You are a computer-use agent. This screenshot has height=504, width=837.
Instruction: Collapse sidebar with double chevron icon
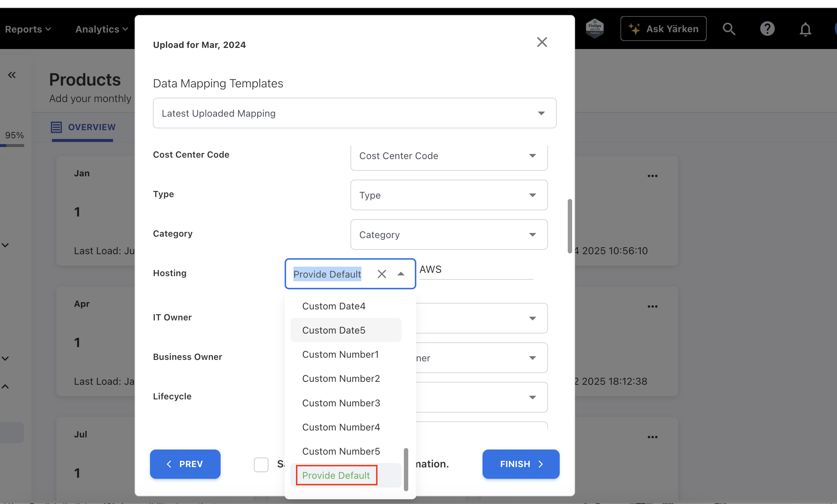[12, 75]
